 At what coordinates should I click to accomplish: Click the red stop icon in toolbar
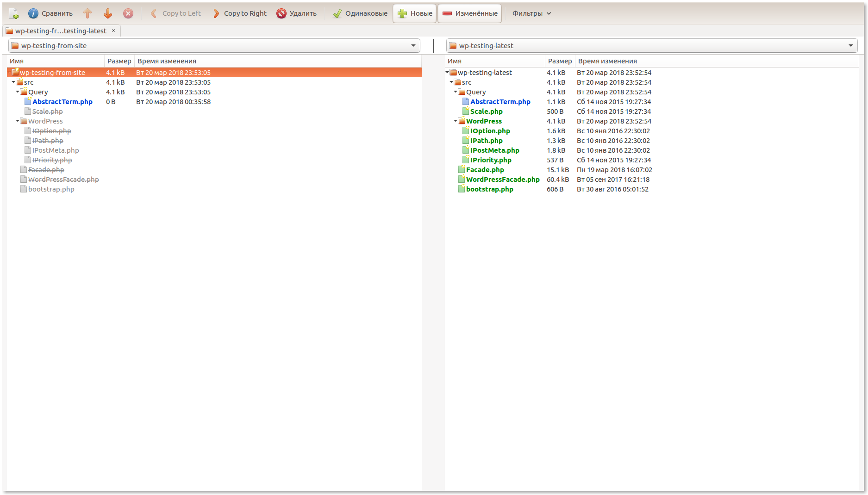[128, 13]
